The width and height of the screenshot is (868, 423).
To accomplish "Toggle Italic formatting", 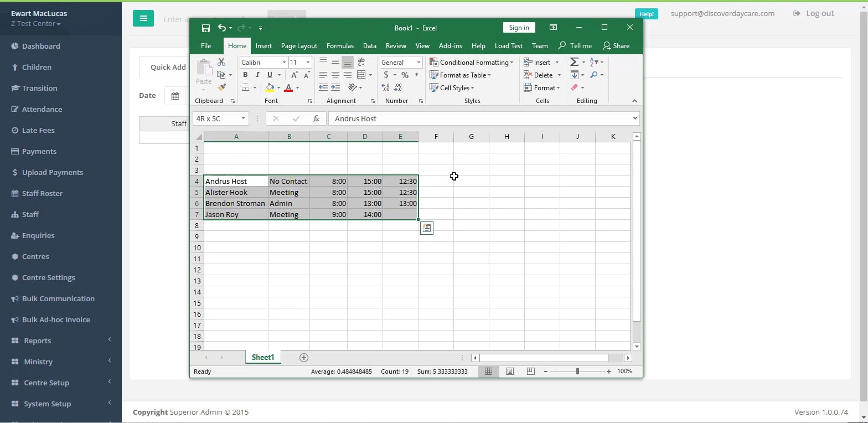I will [257, 75].
